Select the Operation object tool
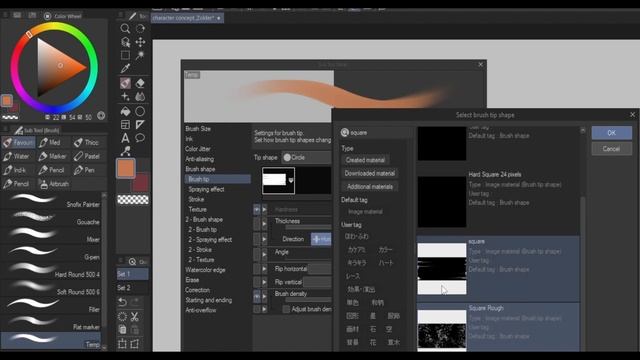 pyautogui.click(x=125, y=42)
